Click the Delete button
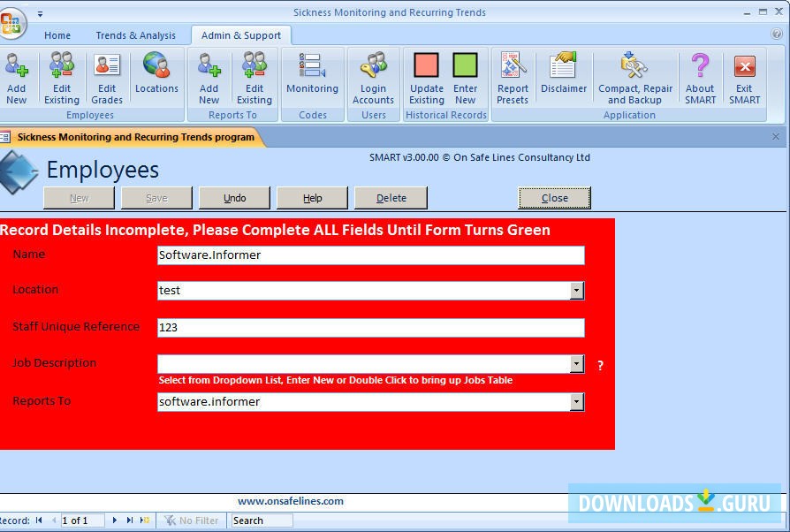 point(391,197)
